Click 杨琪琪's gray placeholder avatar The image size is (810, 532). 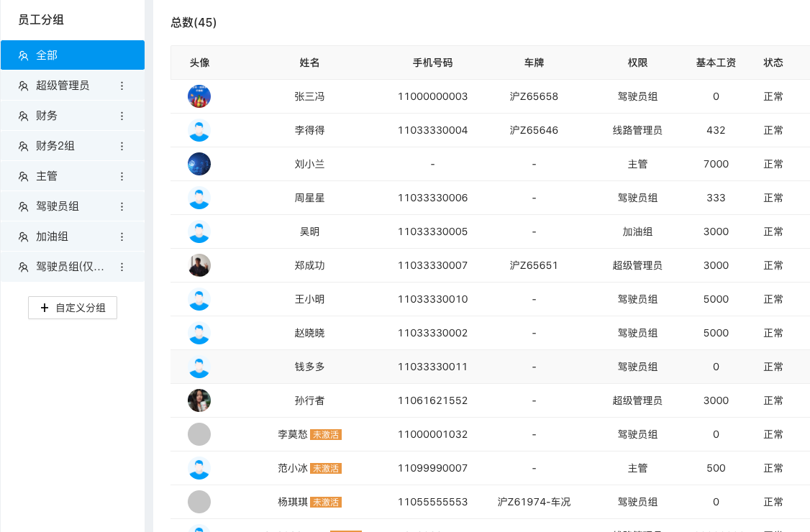[199, 502]
